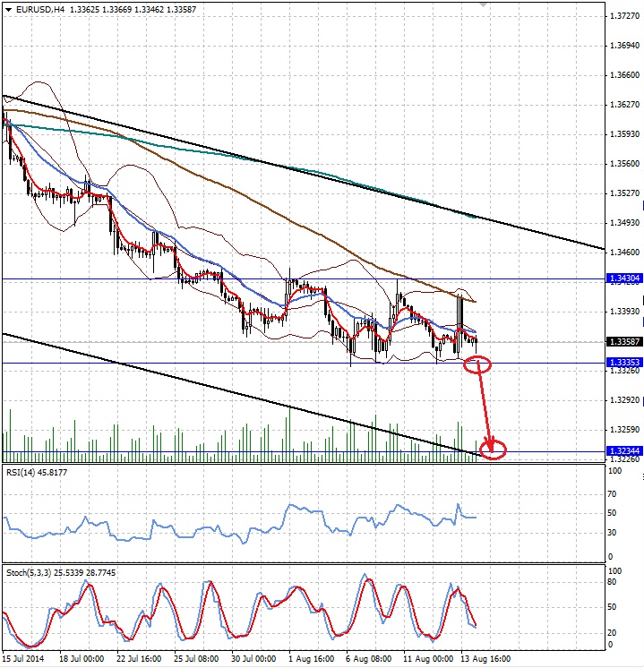Click the 13 Aug 16:00 time axis label
Image resolution: width=644 pixels, height=668 pixels.
pos(485,659)
